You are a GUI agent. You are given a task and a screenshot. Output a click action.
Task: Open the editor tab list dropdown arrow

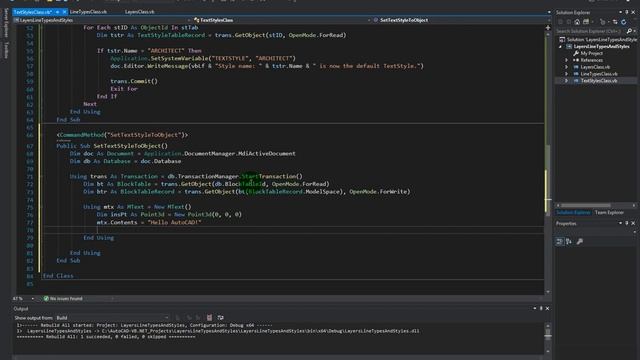click(x=549, y=12)
